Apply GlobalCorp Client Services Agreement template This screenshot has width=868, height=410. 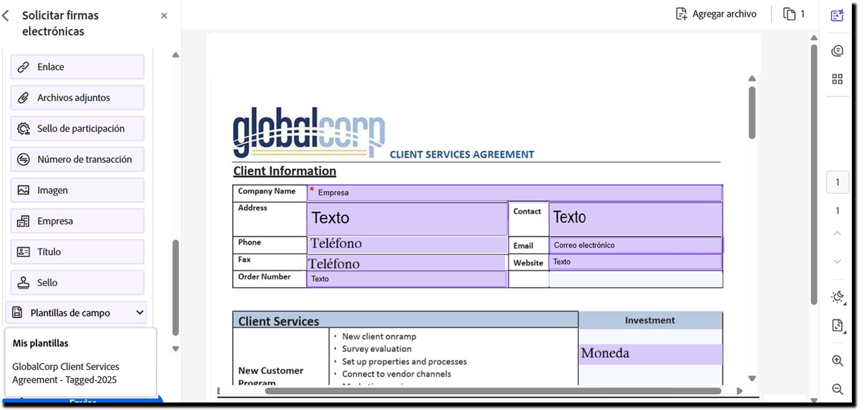[66, 373]
